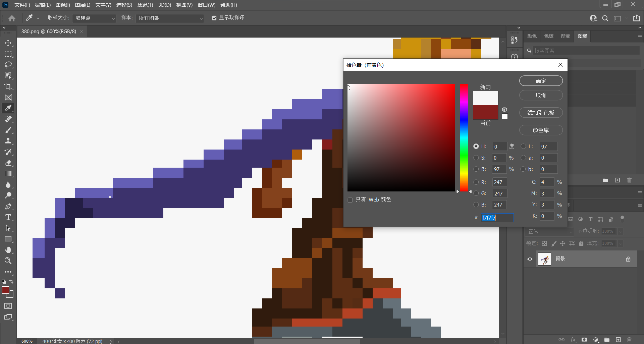Open 颜色库 color libraries
Image resolution: width=644 pixels, height=344 pixels.
tap(541, 130)
